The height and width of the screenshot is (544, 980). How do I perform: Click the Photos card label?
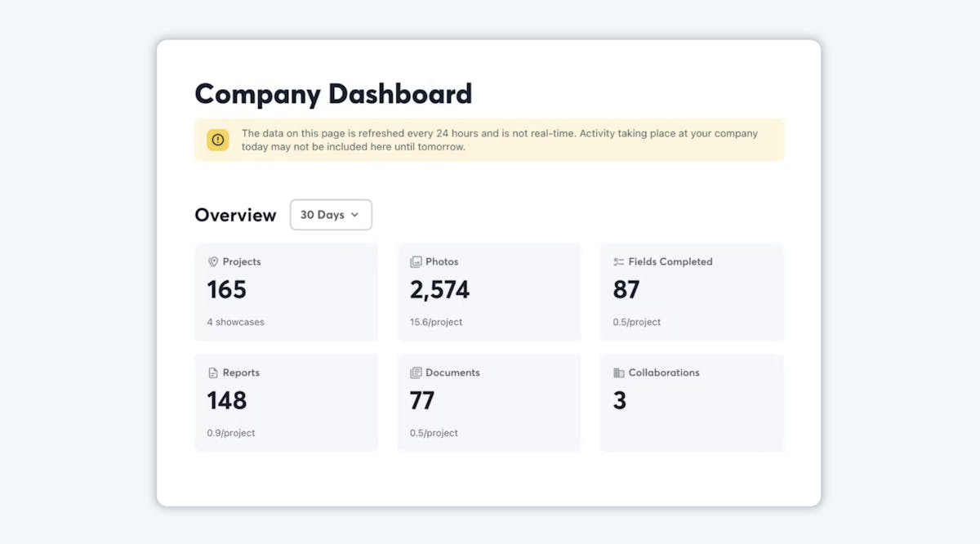pyautogui.click(x=442, y=262)
